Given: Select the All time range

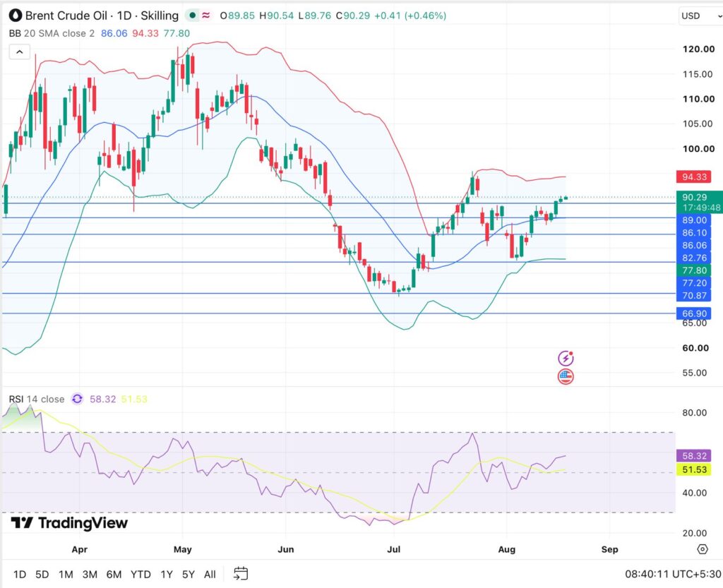Looking at the screenshot, I should (x=210, y=574).
